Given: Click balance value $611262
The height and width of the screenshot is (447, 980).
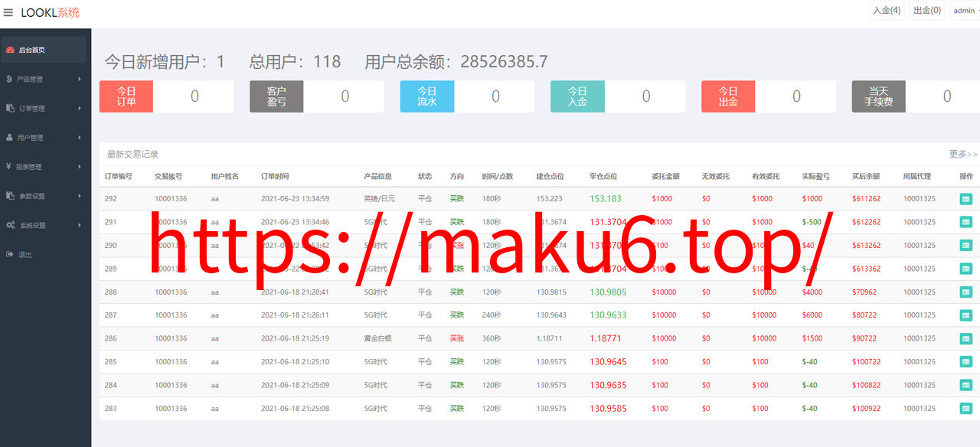Looking at the screenshot, I should pos(867,199).
